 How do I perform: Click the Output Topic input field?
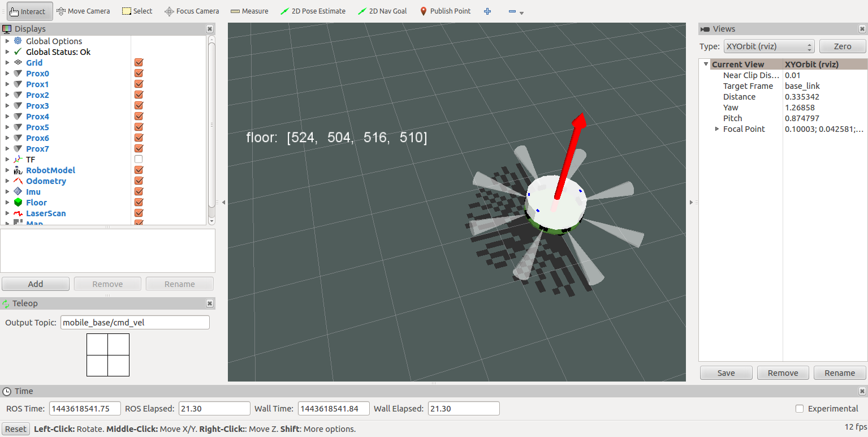coord(135,323)
